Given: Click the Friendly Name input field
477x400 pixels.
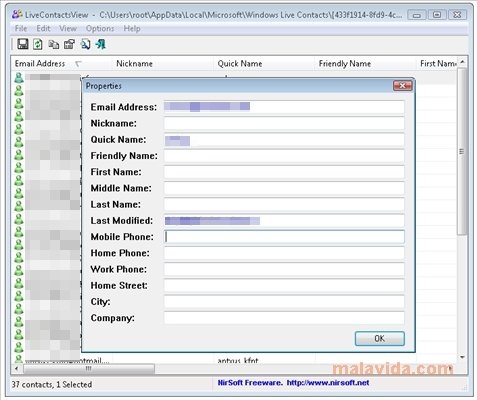Looking at the screenshot, I should 284,156.
